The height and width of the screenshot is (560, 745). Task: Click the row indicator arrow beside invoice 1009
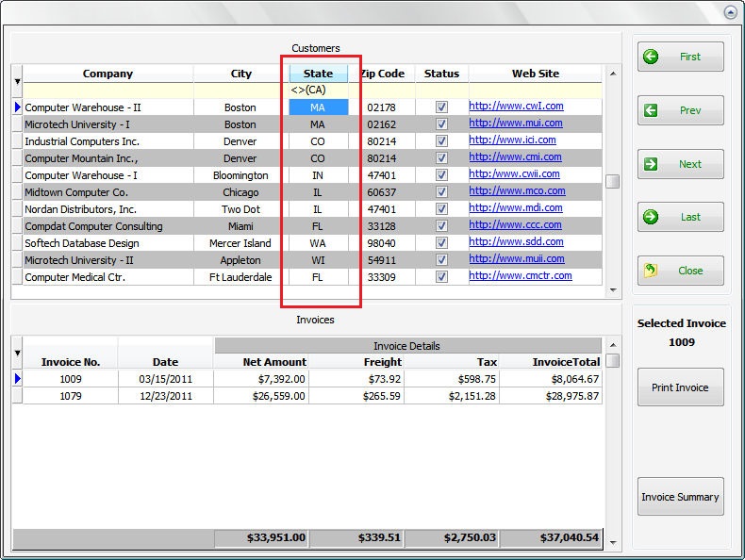pos(17,379)
